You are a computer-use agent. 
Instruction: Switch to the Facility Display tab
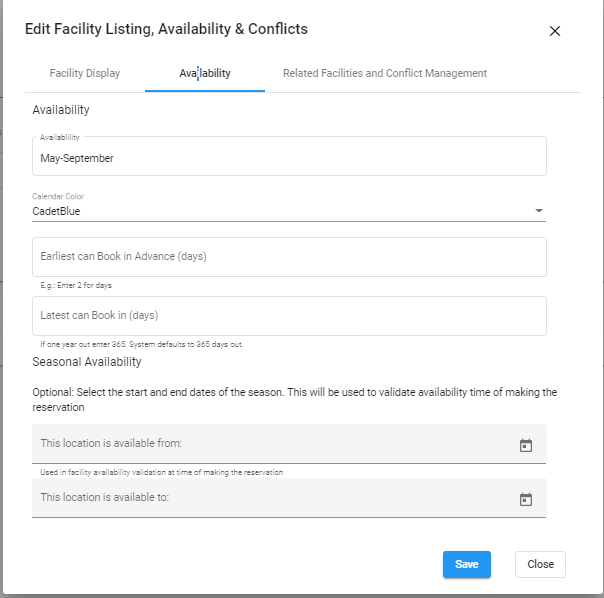[85, 73]
